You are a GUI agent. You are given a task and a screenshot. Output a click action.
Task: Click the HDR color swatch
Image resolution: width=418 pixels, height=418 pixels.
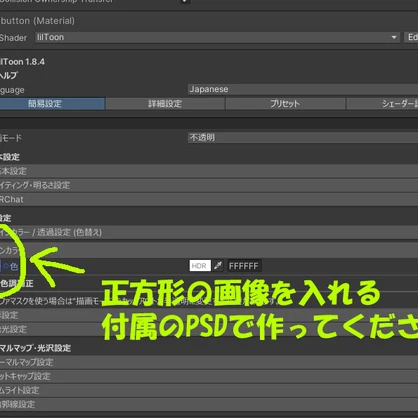[x=200, y=266]
